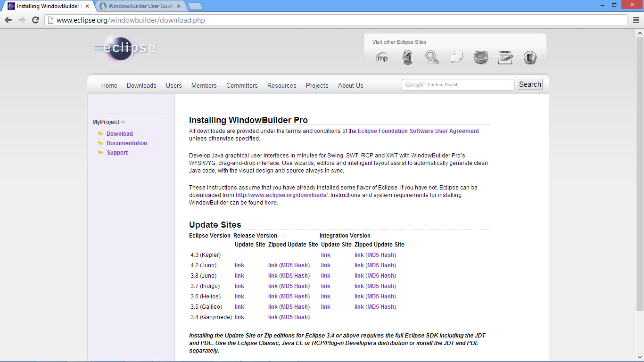Open the Home menu item
644x362 pixels.
click(109, 85)
